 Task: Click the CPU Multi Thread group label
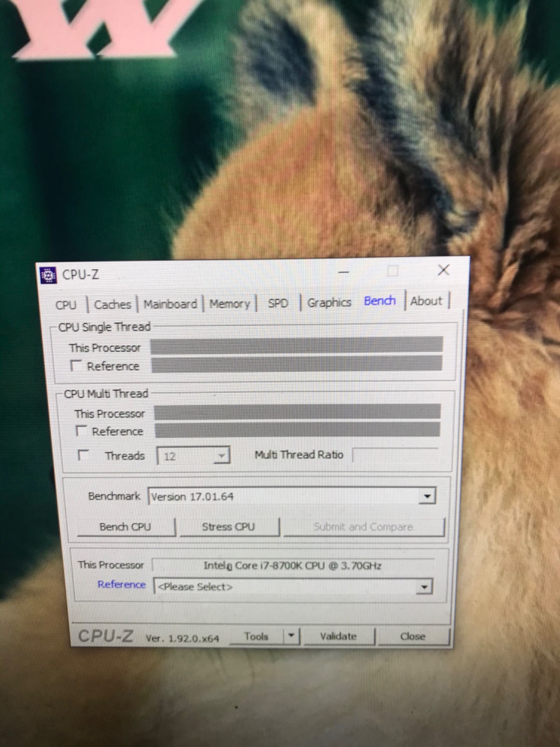(x=106, y=393)
